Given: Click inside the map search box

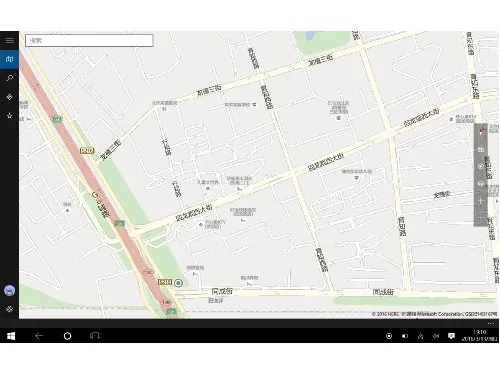Looking at the screenshot, I should [89, 40].
